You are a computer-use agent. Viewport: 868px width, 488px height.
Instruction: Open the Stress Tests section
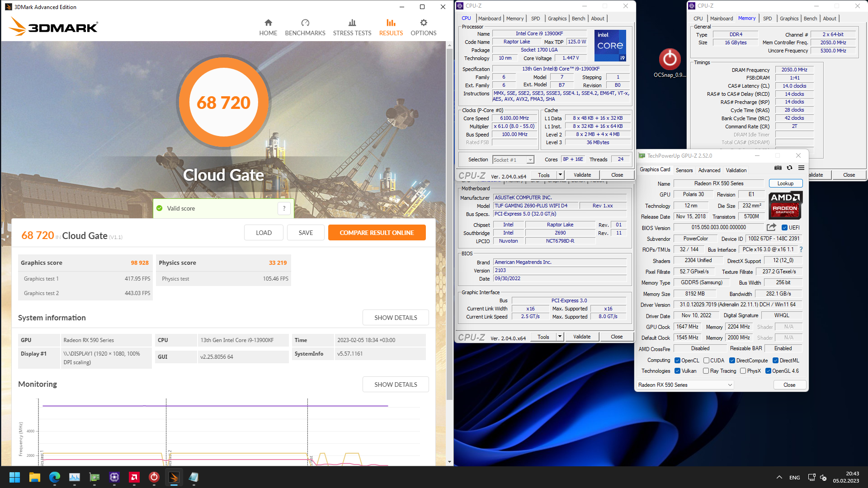pyautogui.click(x=352, y=28)
